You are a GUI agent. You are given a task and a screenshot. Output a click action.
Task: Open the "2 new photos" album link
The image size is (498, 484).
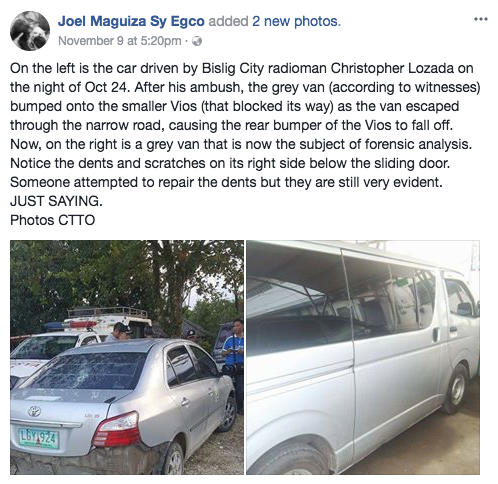tap(296, 21)
